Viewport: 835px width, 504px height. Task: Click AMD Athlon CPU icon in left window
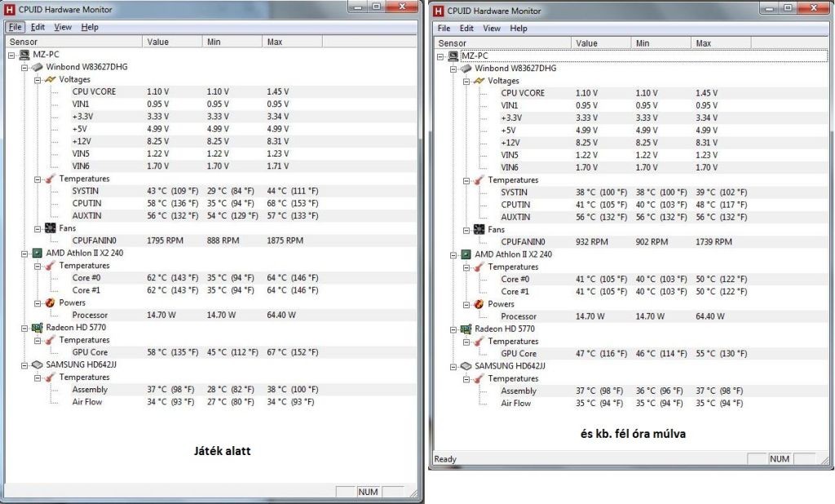[x=37, y=253]
